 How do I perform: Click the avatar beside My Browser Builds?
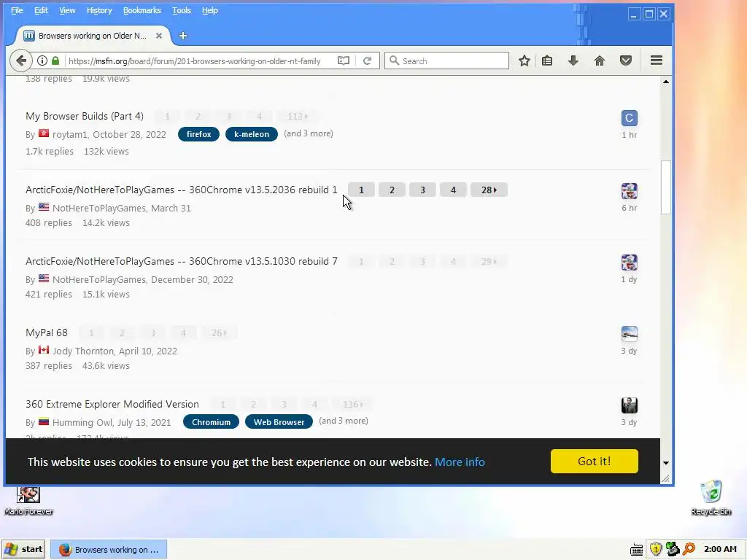pos(629,118)
